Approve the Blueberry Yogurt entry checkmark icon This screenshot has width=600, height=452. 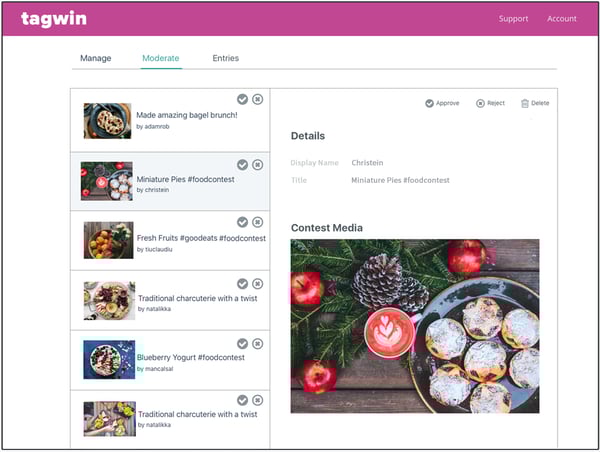[242, 344]
